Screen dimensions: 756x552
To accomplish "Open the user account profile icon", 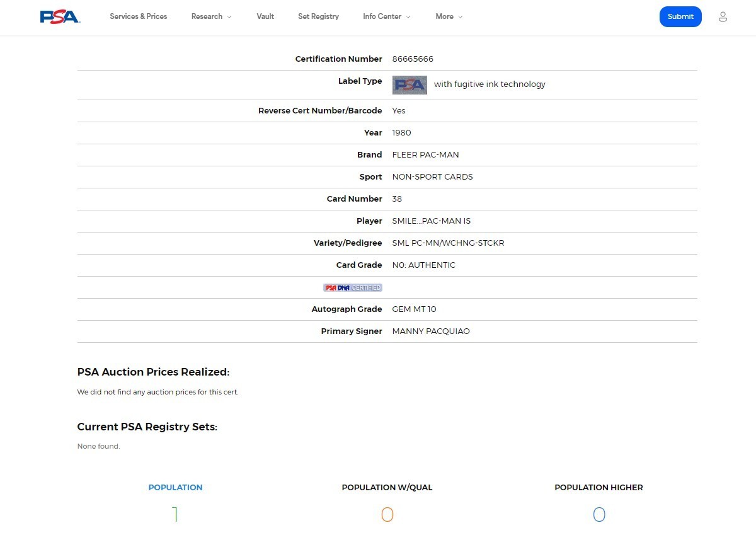I will (723, 17).
